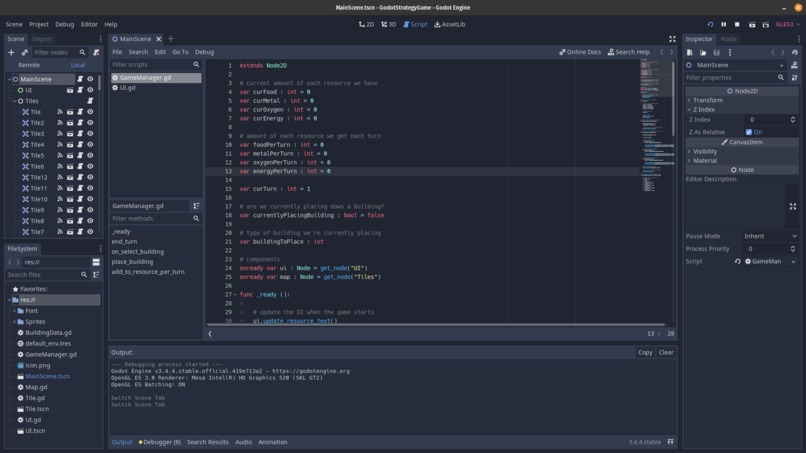Collapse the Tiles node children
Screen dimensions: 806x453
(14, 101)
